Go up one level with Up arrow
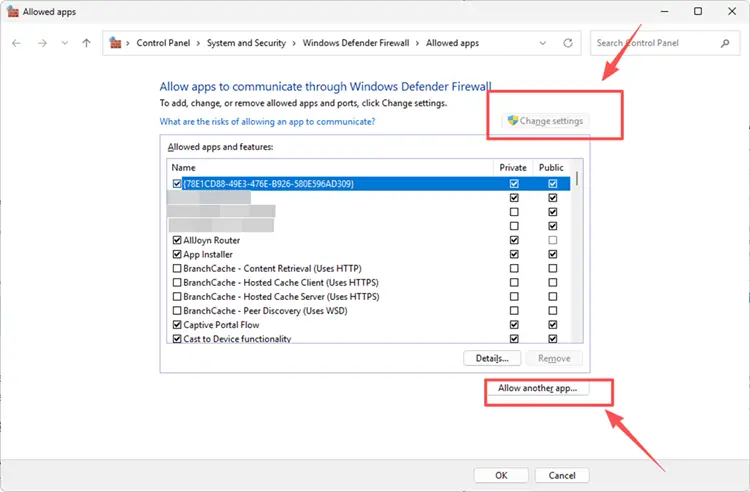The height and width of the screenshot is (492, 750). 86,43
